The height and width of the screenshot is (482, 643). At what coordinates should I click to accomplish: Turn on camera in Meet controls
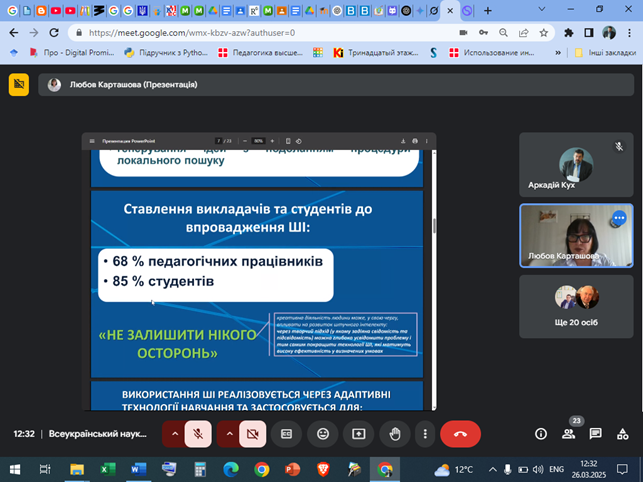(x=252, y=434)
